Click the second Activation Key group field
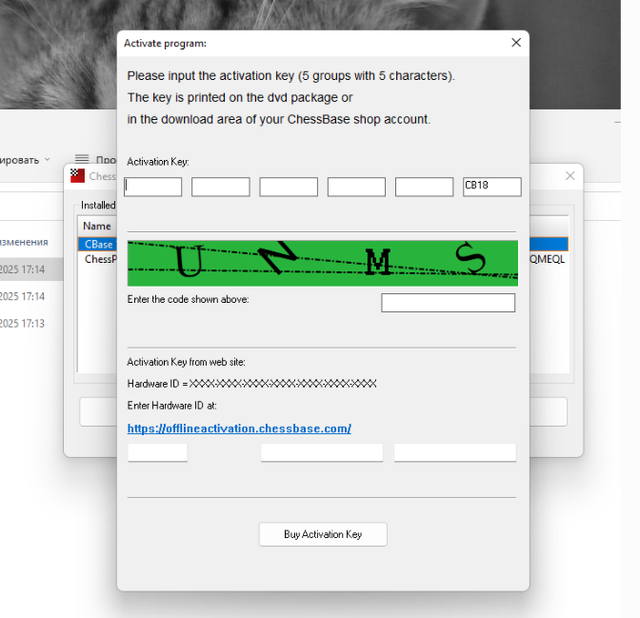The width and height of the screenshot is (640, 618). (221, 187)
